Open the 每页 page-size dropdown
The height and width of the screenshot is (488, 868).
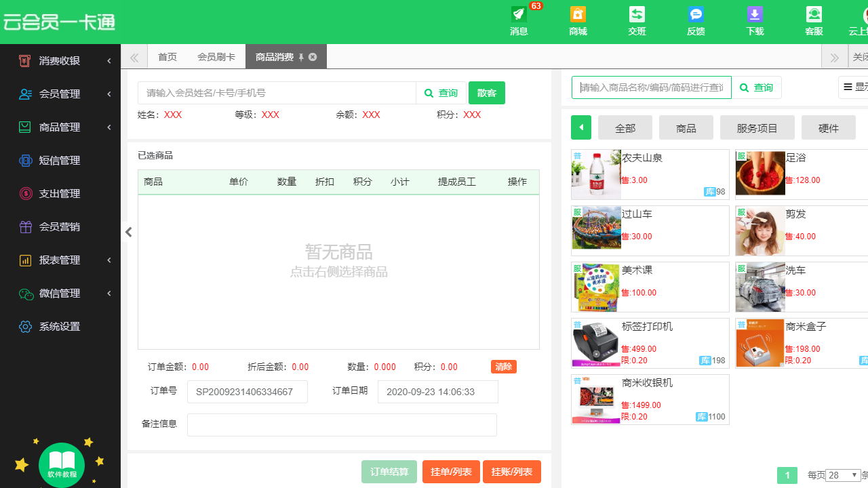pyautogui.click(x=842, y=475)
